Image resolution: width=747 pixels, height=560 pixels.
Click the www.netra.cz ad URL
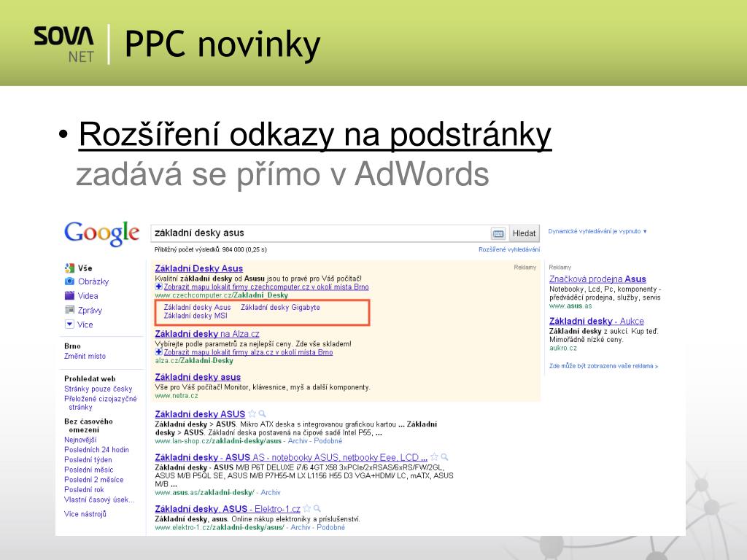(177, 396)
